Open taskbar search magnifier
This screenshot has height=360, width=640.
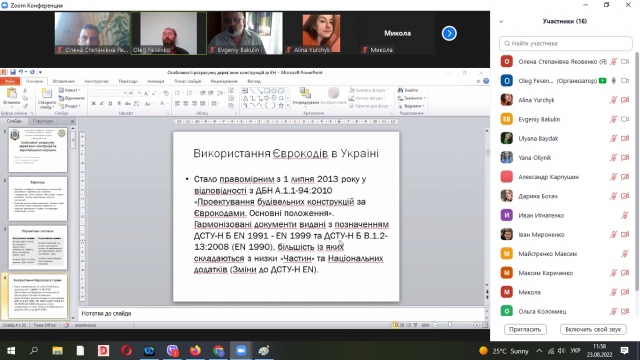point(34,351)
